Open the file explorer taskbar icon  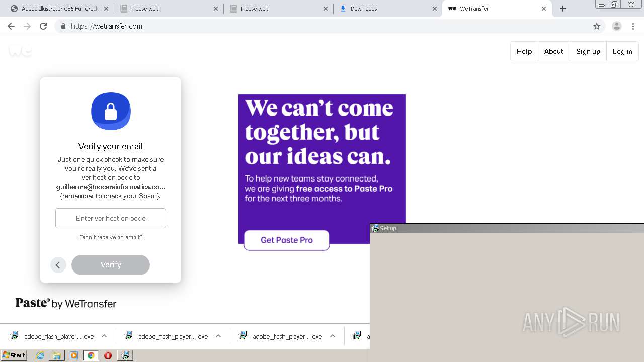57,355
